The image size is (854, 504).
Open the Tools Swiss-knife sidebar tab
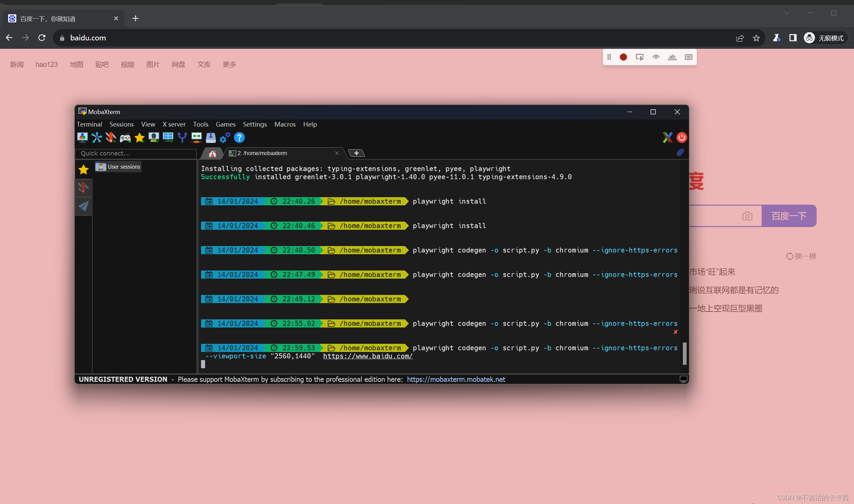click(84, 188)
